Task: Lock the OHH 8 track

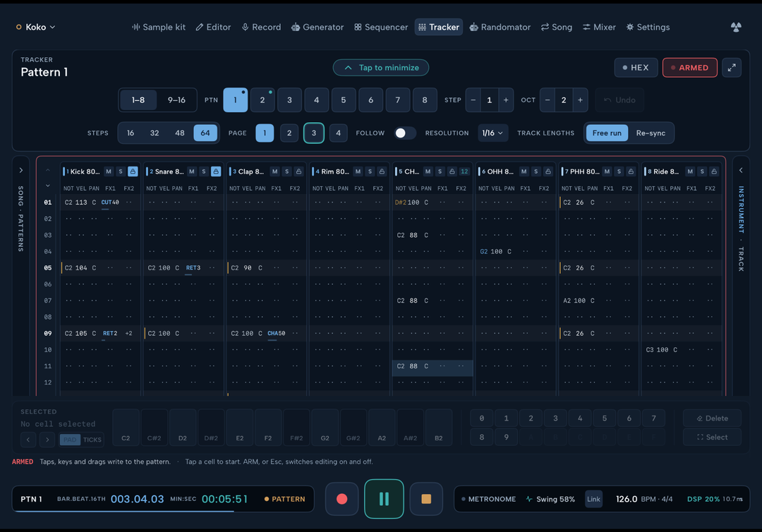Action: 548,171
